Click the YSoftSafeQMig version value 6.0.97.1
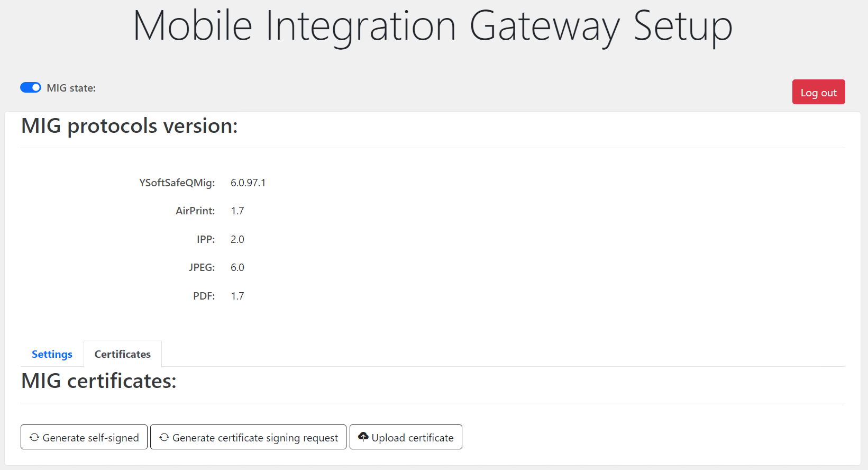 248,183
